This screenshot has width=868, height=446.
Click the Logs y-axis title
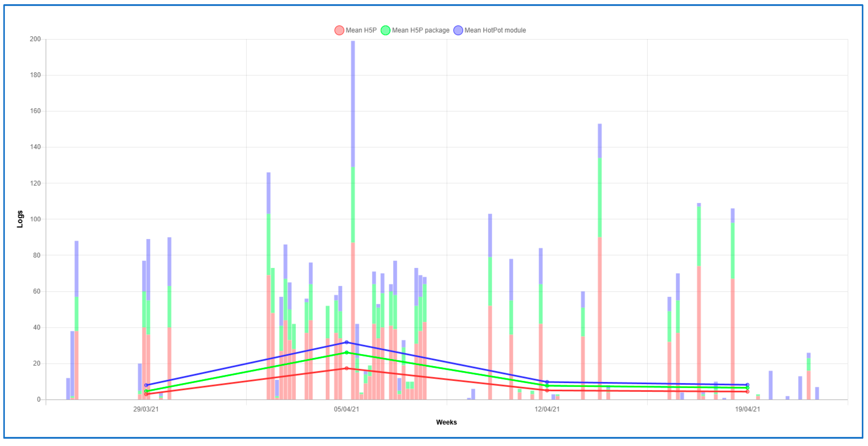tap(20, 219)
